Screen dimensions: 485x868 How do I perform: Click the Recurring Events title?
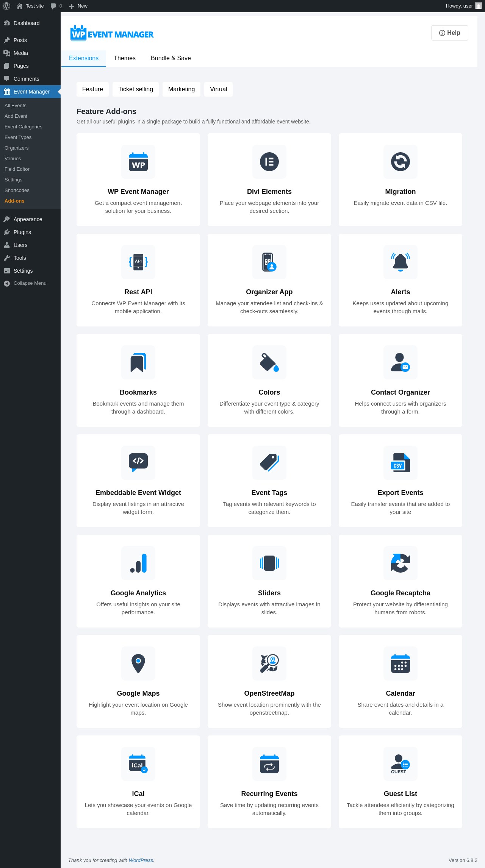pos(269,794)
